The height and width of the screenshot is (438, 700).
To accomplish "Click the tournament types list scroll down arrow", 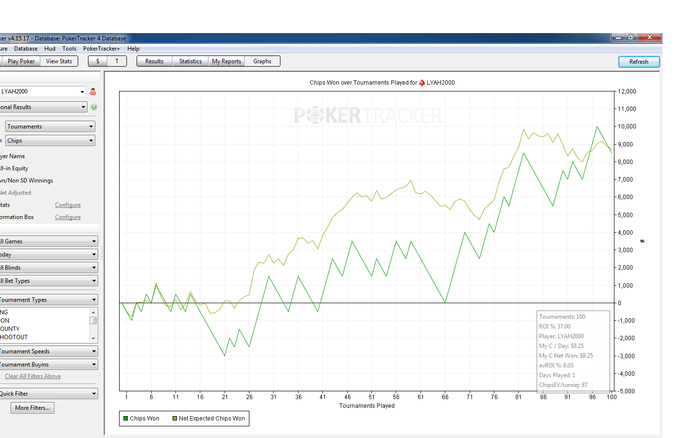I will pyautogui.click(x=93, y=338).
